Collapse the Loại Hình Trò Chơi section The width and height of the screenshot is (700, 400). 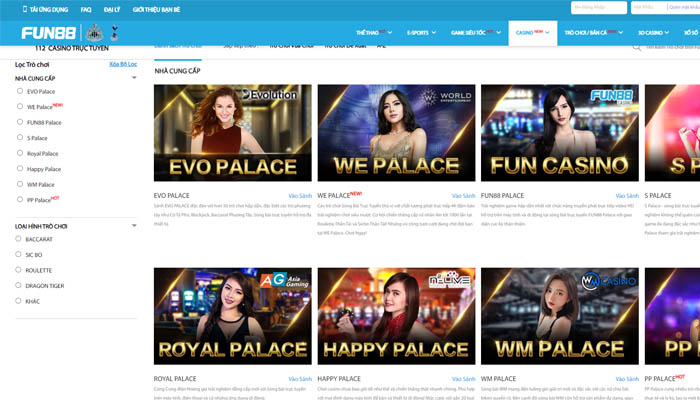tap(134, 226)
